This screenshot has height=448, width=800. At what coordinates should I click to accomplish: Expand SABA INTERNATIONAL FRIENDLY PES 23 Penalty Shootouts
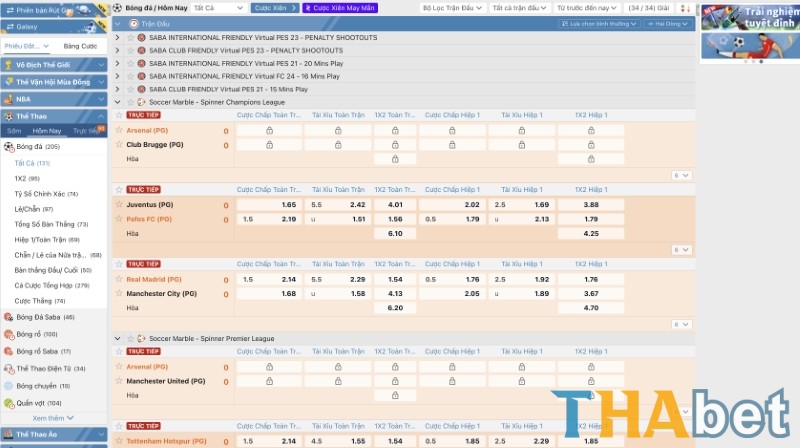point(118,37)
